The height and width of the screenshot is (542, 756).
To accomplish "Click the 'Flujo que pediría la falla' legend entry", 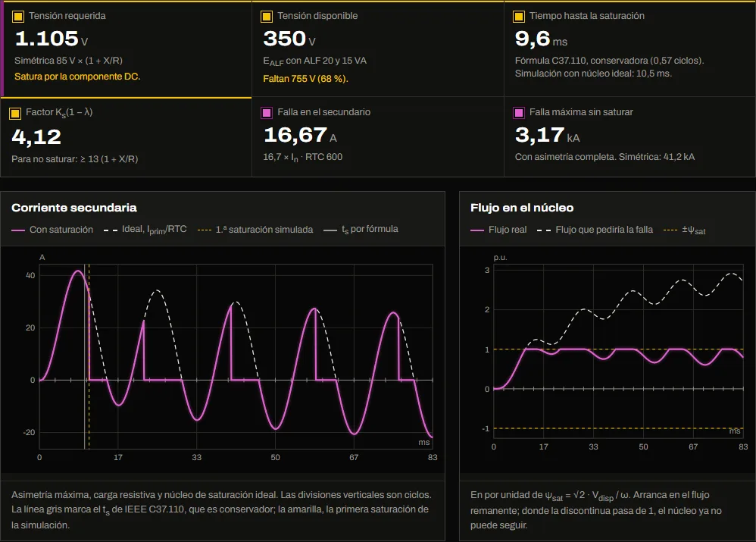I will pyautogui.click(x=595, y=230).
